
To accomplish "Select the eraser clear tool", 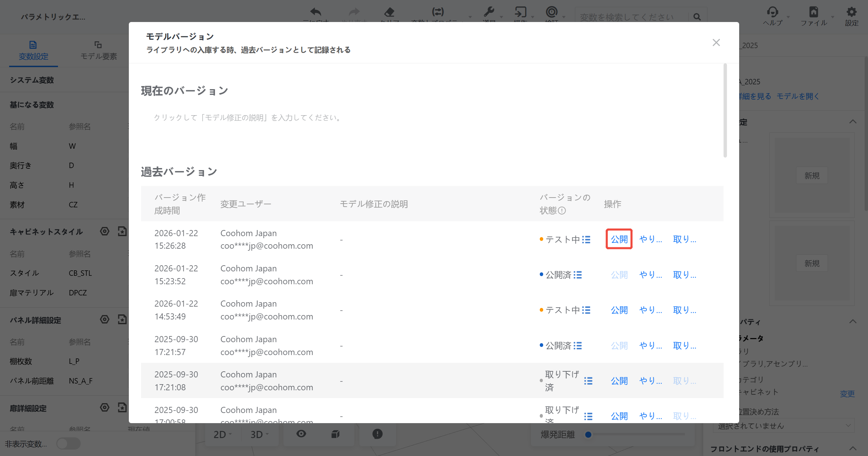I will click(x=389, y=12).
